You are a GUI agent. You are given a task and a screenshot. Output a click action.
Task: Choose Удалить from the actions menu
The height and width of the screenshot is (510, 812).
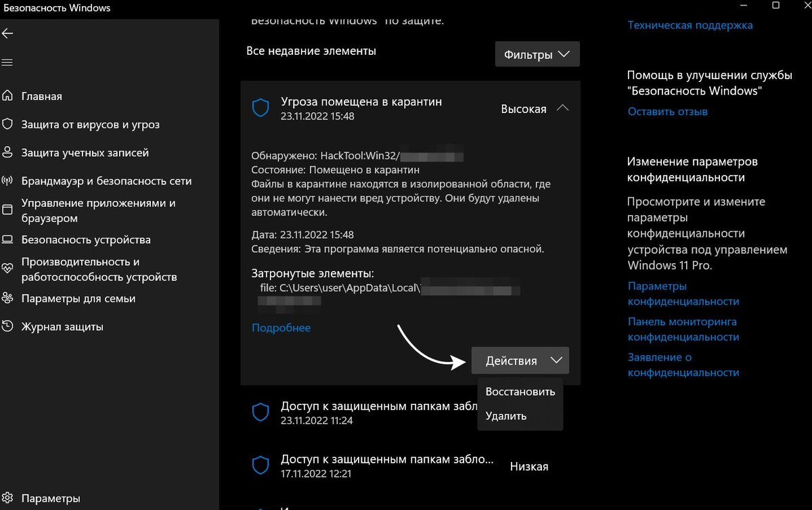505,416
